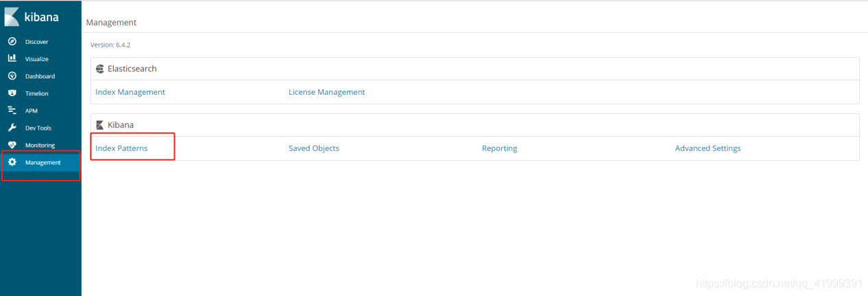
Task: Click the Version: 6.4.2 text
Action: click(110, 45)
